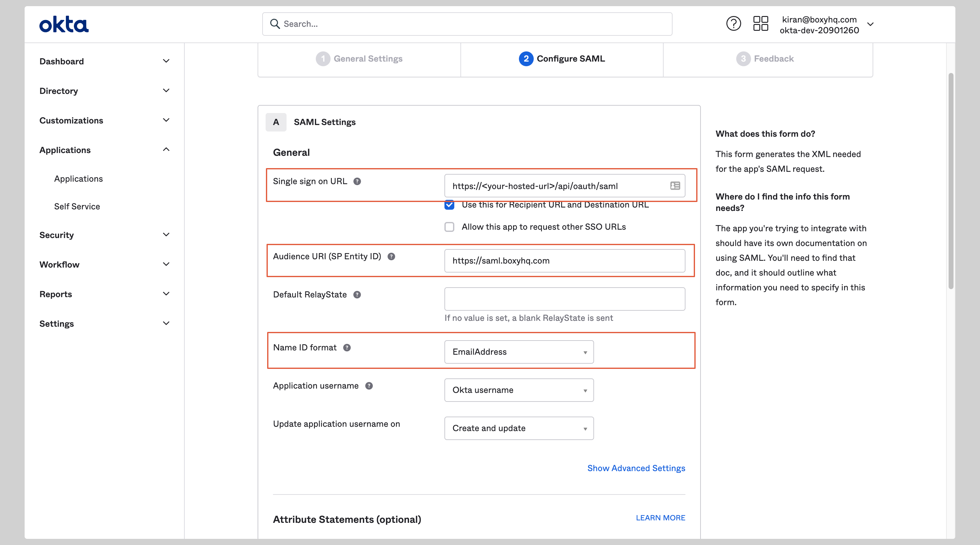Open the help question mark icon in header
This screenshot has height=545, width=980.
[733, 23]
